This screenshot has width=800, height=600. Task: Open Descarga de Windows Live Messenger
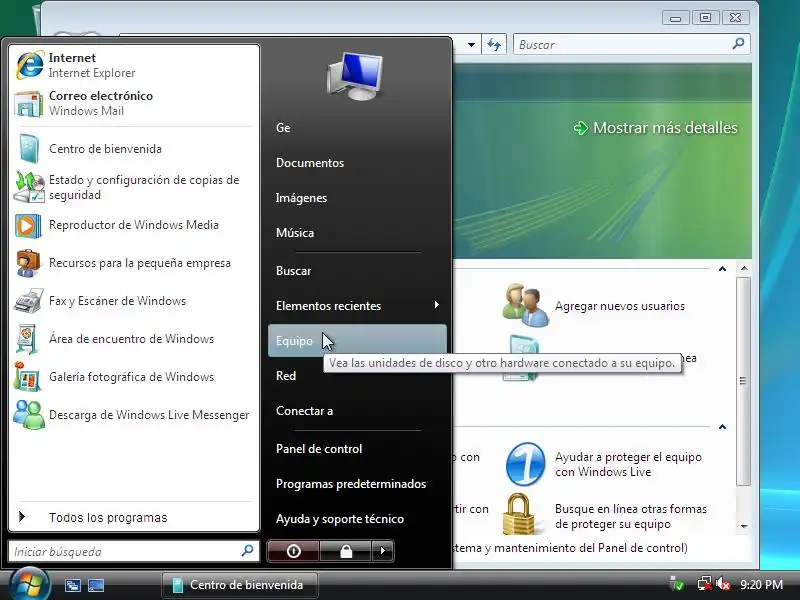pos(134,415)
